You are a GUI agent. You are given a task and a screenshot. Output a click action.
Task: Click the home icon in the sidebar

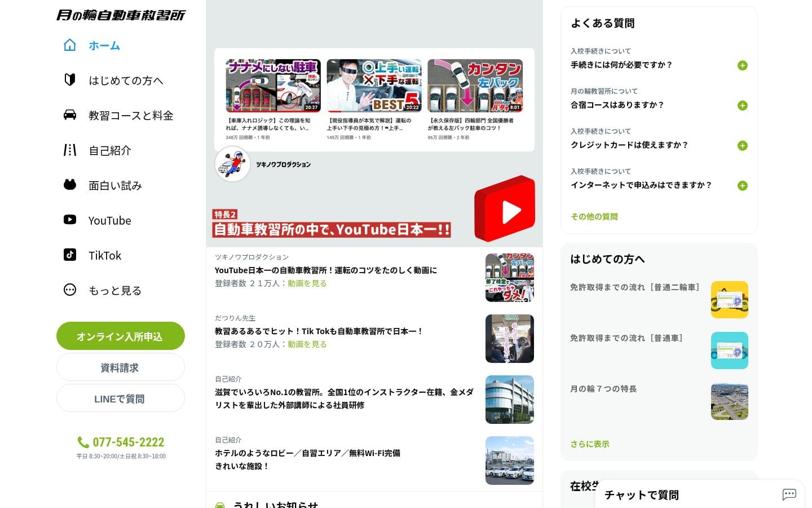click(70, 45)
